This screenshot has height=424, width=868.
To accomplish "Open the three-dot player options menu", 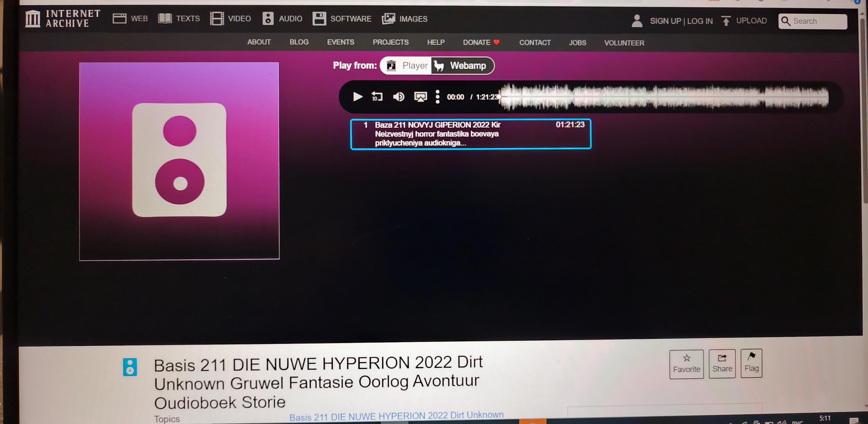I will click(x=437, y=97).
